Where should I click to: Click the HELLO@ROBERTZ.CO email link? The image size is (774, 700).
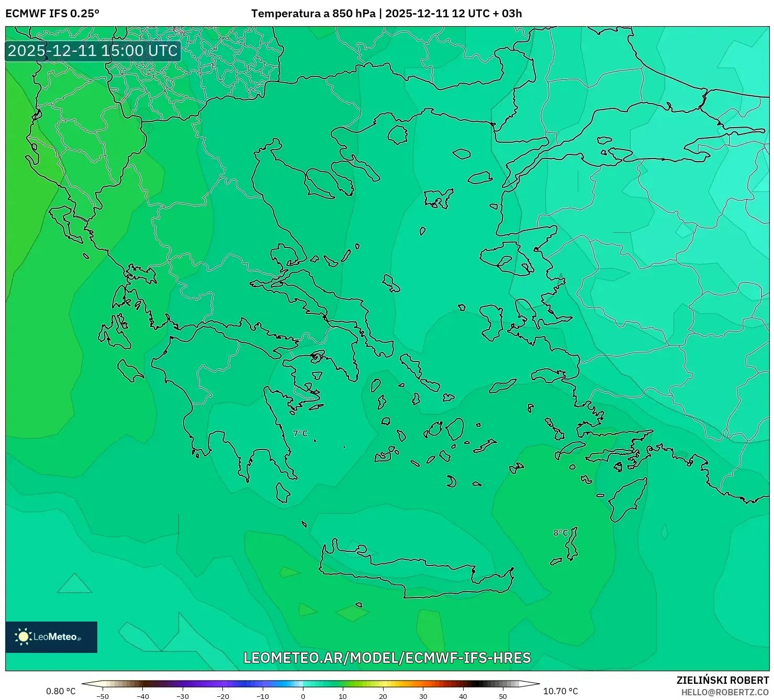[x=726, y=693]
